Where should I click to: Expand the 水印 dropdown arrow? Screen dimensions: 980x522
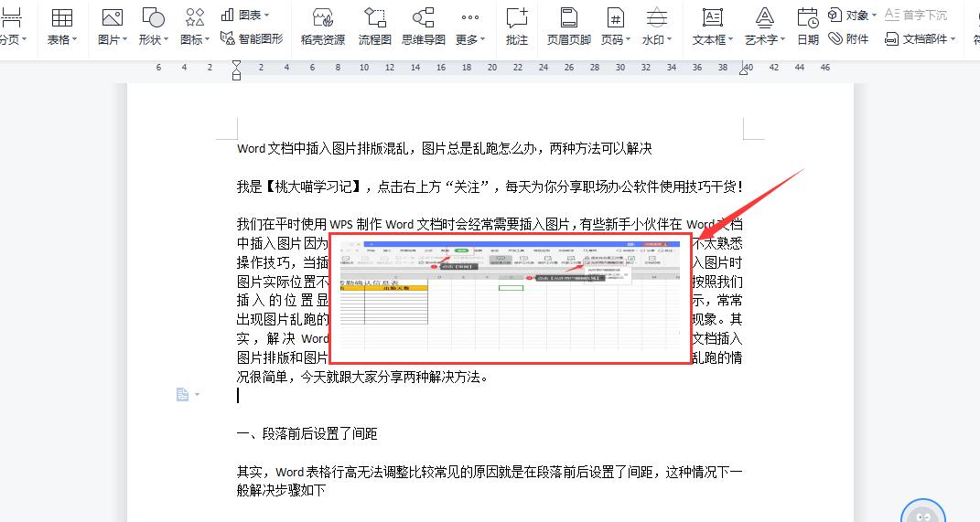670,39
